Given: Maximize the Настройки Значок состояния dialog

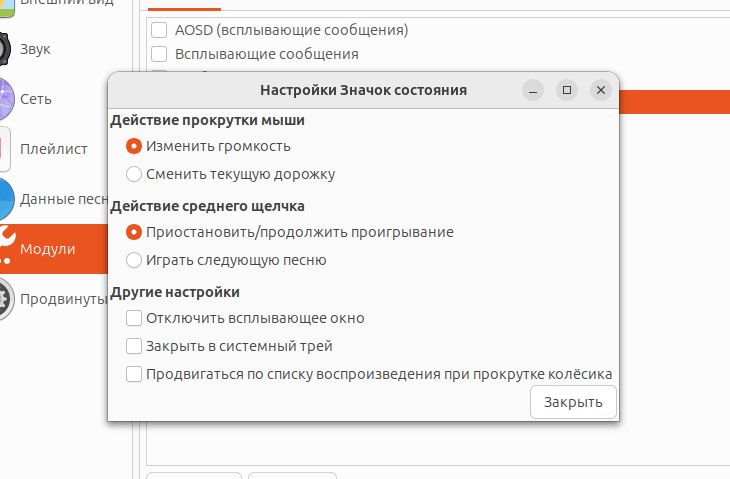Looking at the screenshot, I should point(567,90).
